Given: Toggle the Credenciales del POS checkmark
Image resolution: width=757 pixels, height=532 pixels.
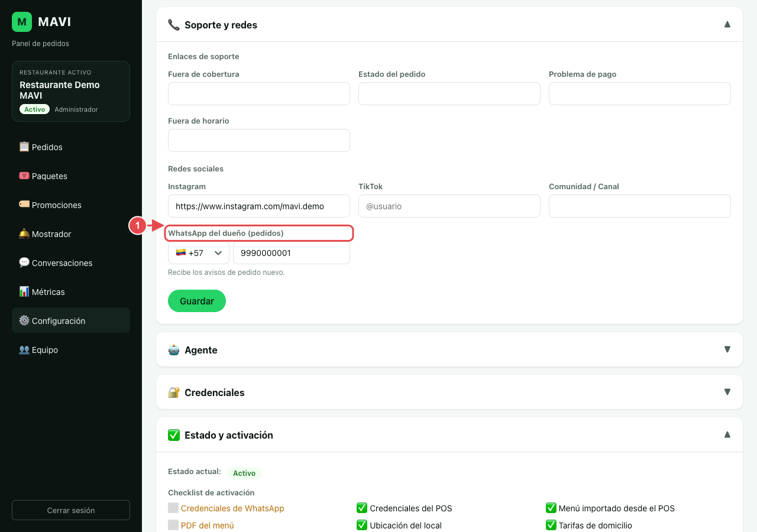Looking at the screenshot, I should [362, 508].
